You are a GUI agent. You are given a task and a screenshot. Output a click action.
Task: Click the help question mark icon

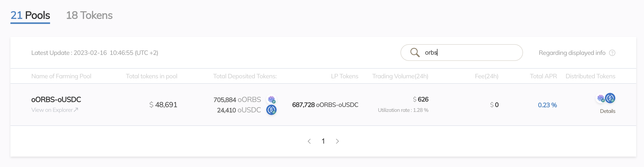[612, 53]
